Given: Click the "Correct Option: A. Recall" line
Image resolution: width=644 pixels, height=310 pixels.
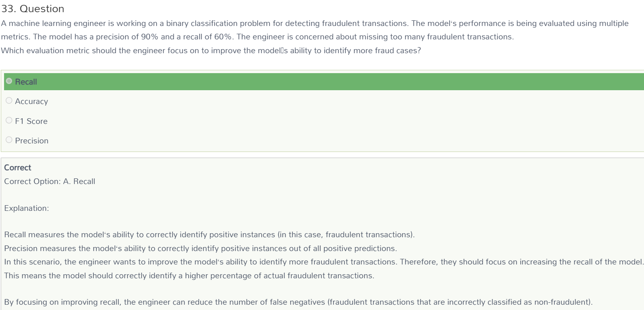Looking at the screenshot, I should tap(50, 181).
